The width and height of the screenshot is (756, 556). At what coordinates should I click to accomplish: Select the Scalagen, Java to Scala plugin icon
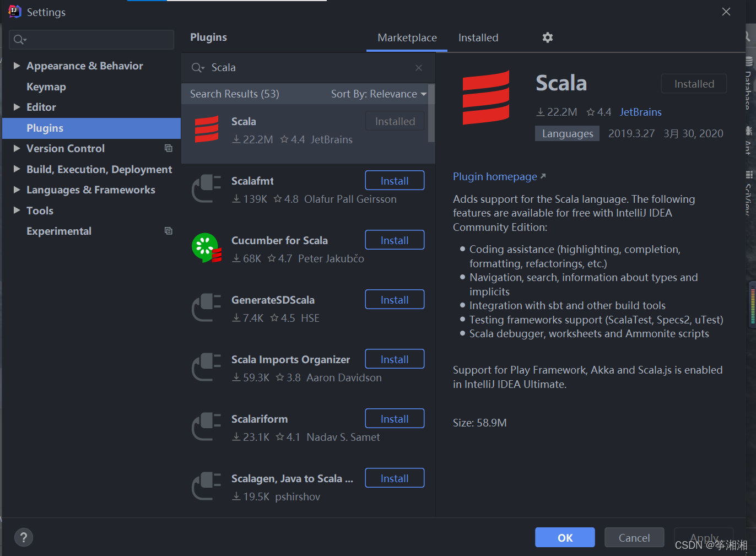[x=206, y=486]
